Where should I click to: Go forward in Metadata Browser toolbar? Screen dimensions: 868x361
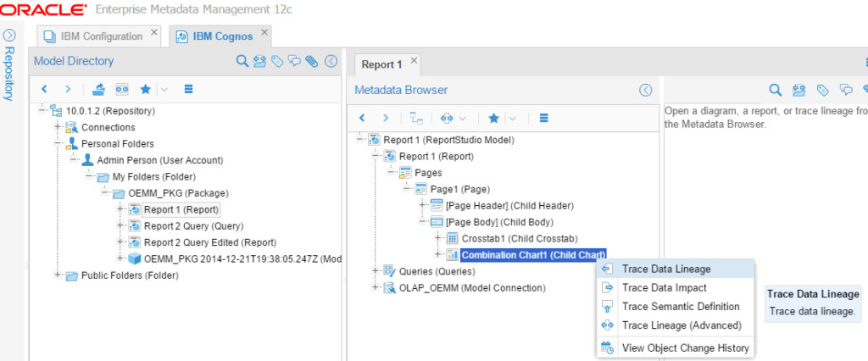pyautogui.click(x=386, y=118)
